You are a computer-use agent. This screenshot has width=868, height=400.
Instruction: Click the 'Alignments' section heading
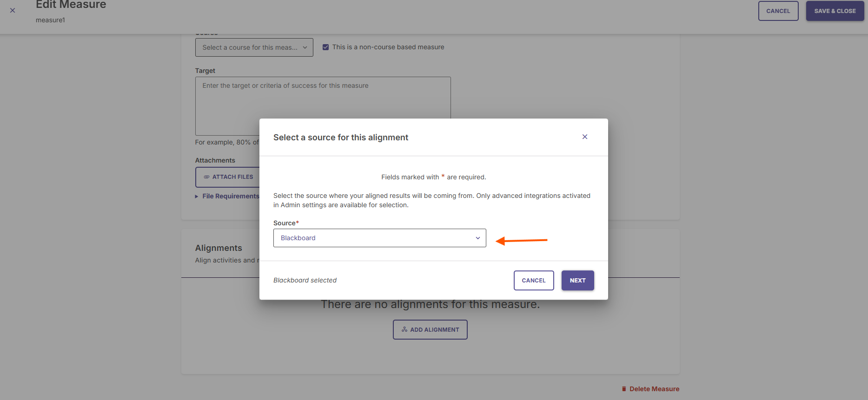click(219, 248)
